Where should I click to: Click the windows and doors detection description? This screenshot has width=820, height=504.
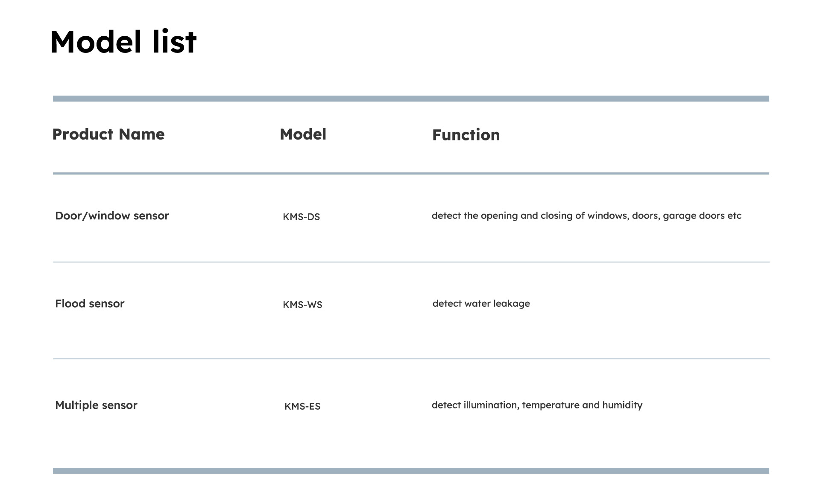tap(586, 216)
